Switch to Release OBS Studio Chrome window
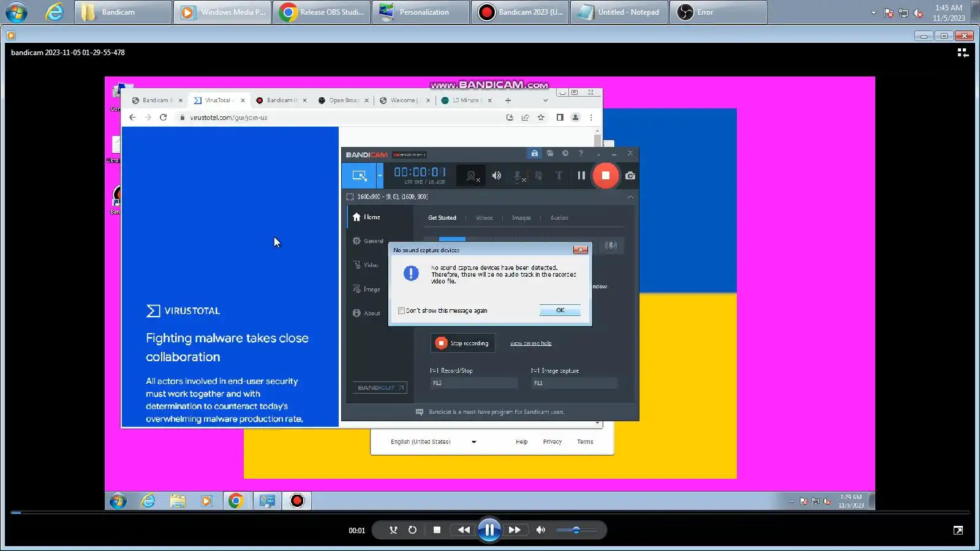Viewport: 980px width, 551px height. pyautogui.click(x=322, y=12)
